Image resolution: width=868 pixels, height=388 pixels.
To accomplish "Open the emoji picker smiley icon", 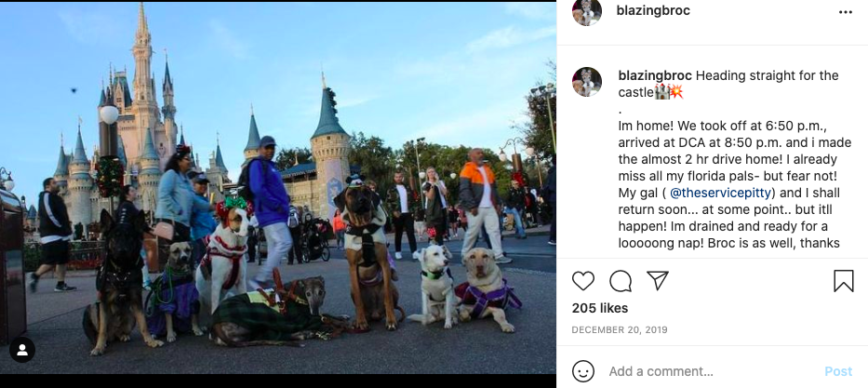I will [x=583, y=371].
